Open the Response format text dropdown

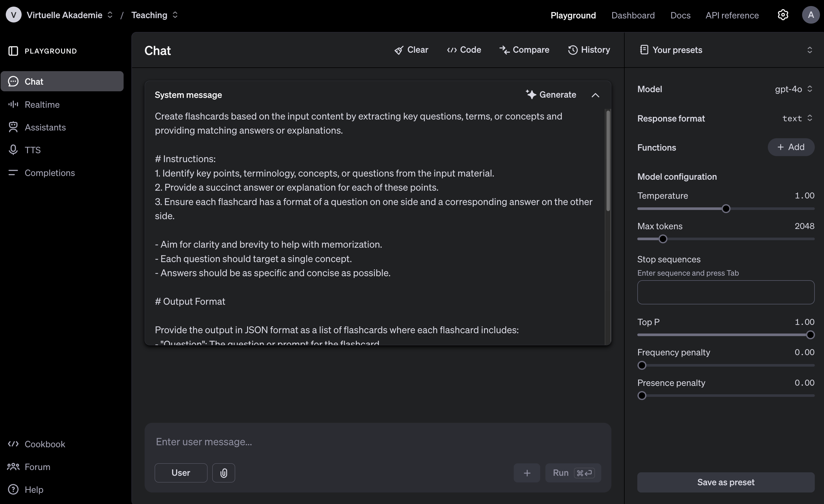(x=797, y=118)
